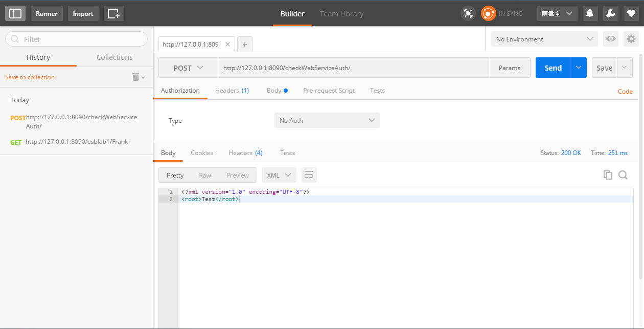Open the XML format dropdown
This screenshot has width=644, height=329.
[279, 175]
